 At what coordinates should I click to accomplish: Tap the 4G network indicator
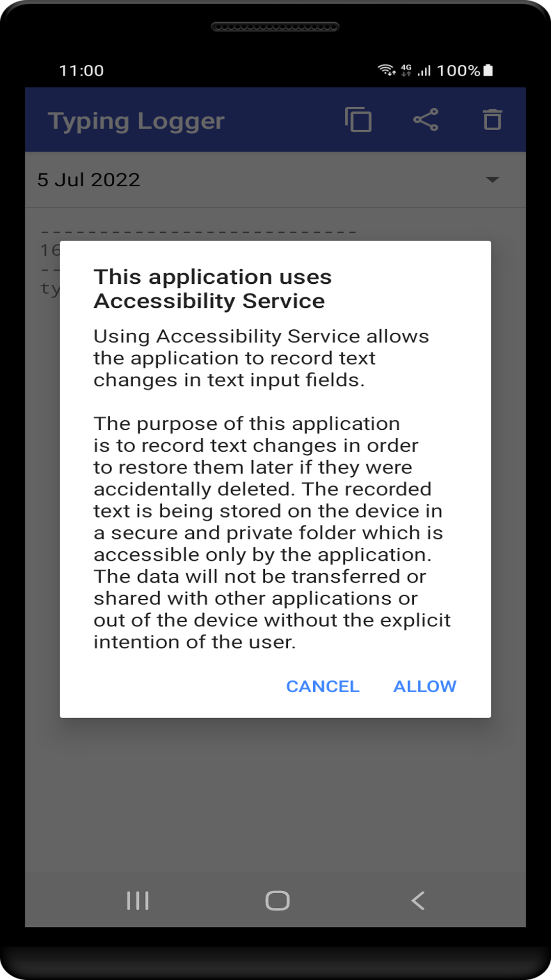coord(406,70)
